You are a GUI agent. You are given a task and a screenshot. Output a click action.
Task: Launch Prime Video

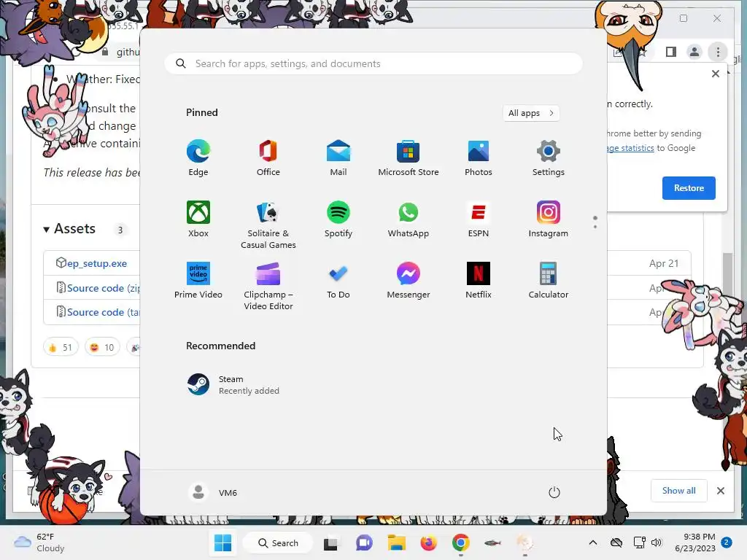(198, 281)
